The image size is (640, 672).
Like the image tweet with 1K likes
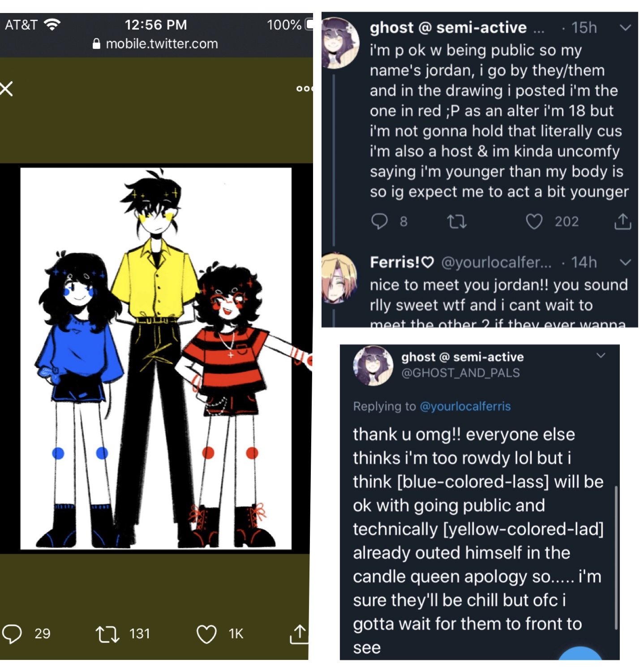pos(206,634)
